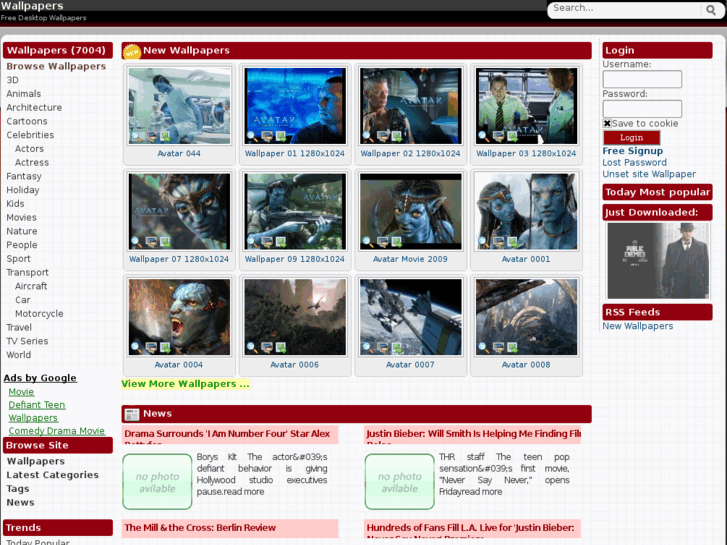Read 'I Am Number Four' news headline
The height and width of the screenshot is (545, 727).
tap(227, 434)
